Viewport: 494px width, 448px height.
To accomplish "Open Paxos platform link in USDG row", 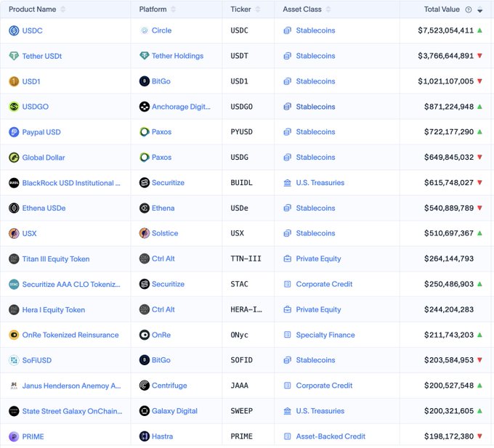I will (x=161, y=157).
